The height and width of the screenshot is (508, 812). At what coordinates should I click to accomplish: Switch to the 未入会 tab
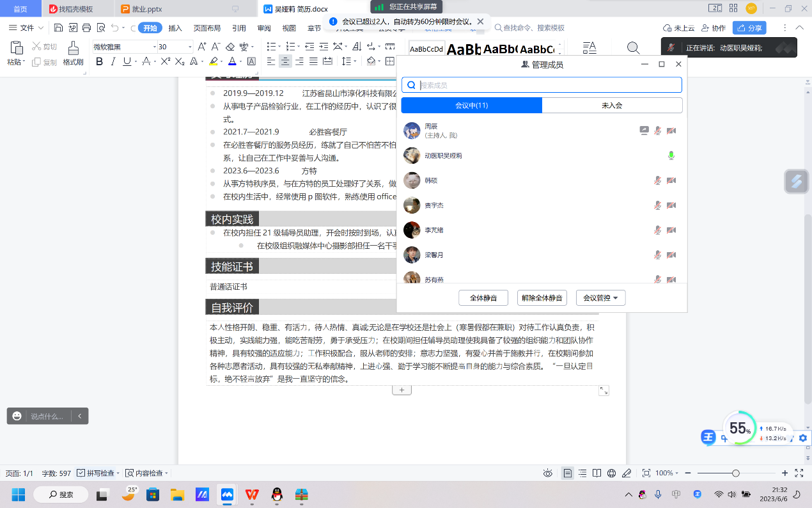click(x=612, y=106)
